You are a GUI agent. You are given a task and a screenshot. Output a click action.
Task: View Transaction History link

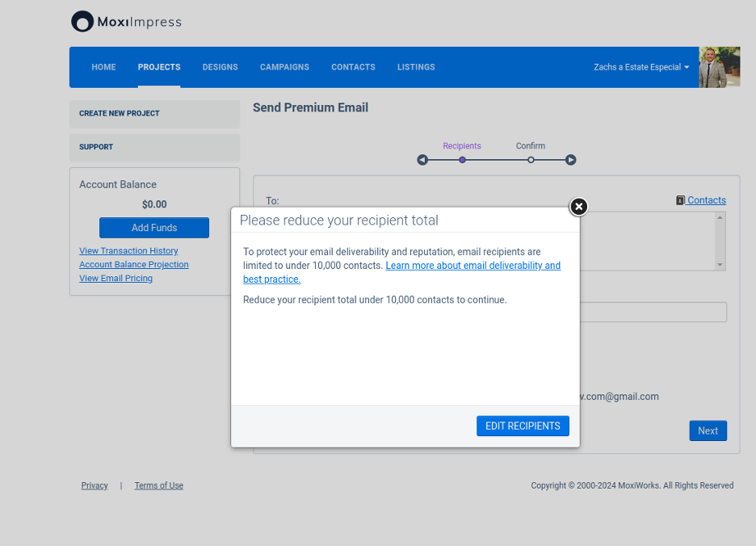click(128, 251)
